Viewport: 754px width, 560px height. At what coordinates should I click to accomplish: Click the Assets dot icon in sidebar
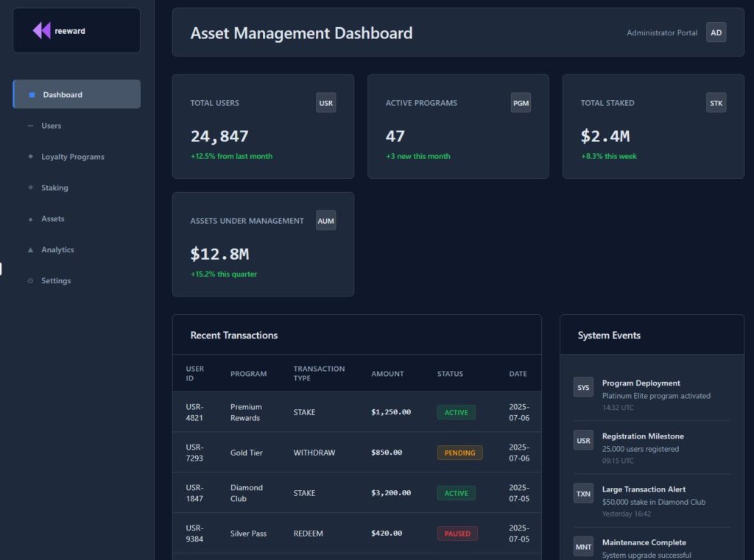(x=30, y=219)
